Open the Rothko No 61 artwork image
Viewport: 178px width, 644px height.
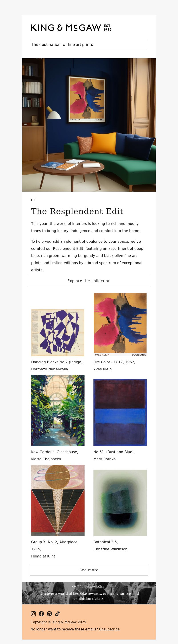tap(120, 412)
